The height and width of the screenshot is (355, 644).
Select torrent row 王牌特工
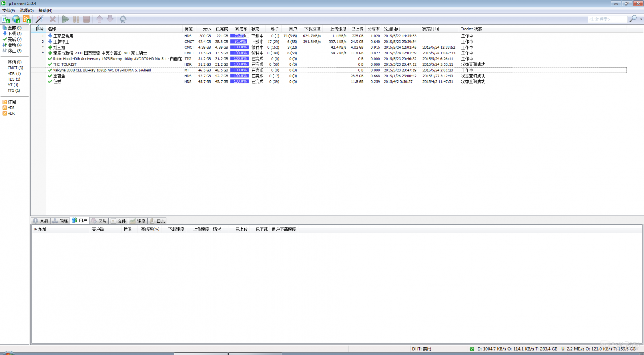329,42
